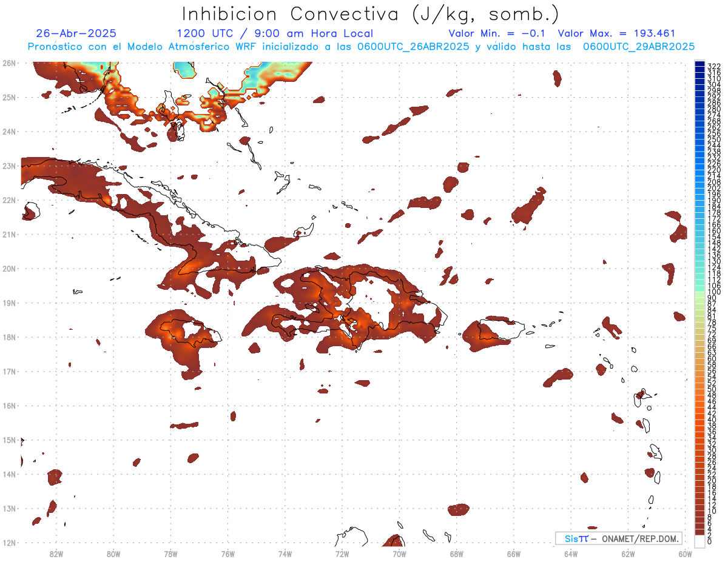Click the legend value label 100
Screen dimensions: 728x562
tap(714, 292)
